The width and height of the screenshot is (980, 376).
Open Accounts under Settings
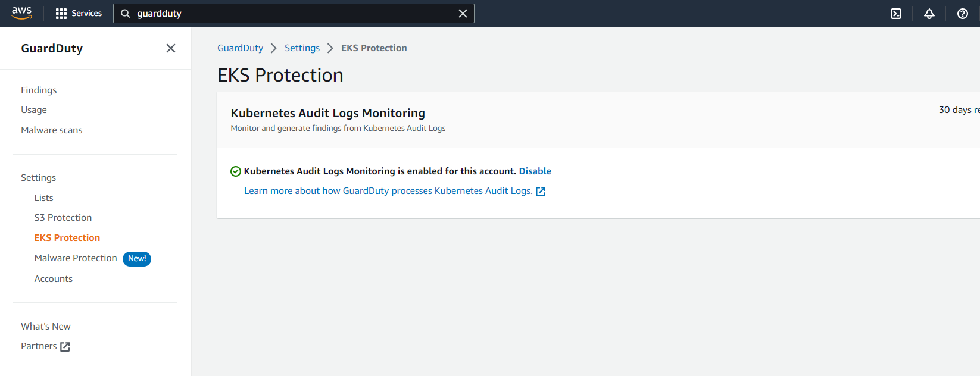54,279
